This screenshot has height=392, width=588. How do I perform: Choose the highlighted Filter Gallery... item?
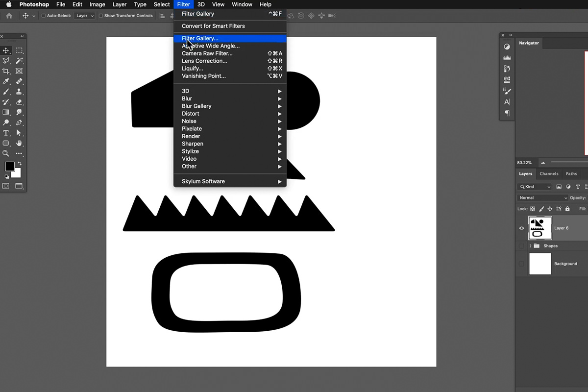point(230,38)
